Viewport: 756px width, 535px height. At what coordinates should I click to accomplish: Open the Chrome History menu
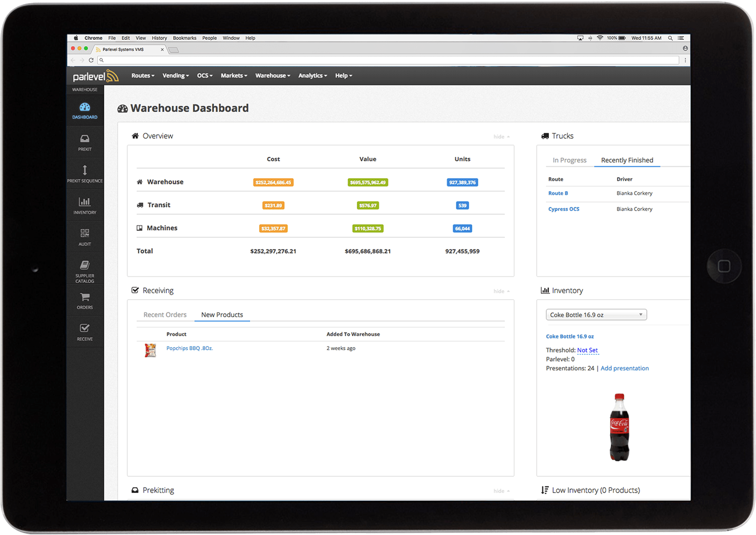[x=159, y=38]
